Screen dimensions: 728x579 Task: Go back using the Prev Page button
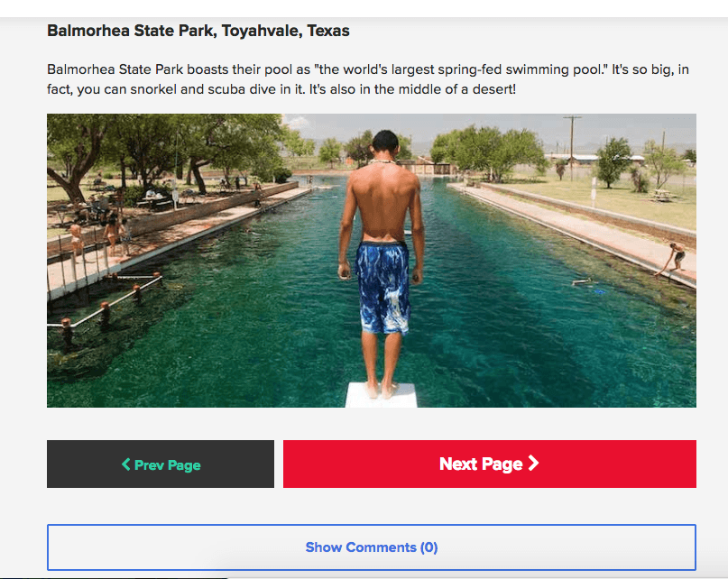[161, 464]
